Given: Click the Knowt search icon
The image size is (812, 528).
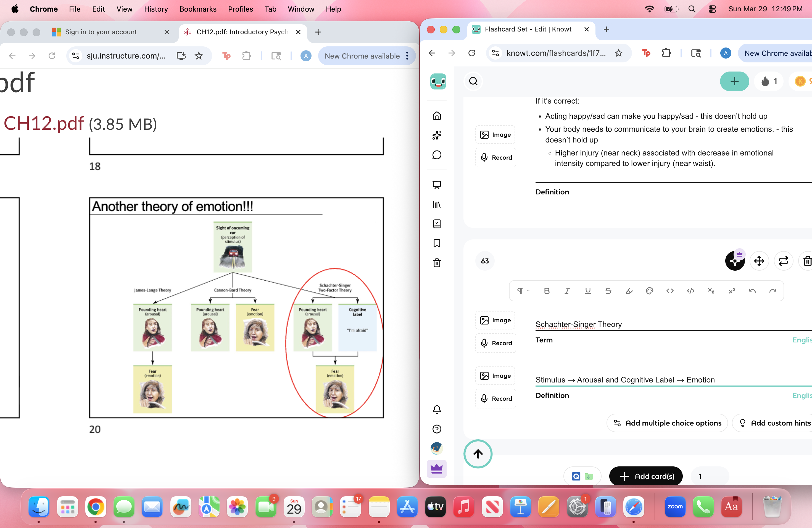Looking at the screenshot, I should pos(473,81).
